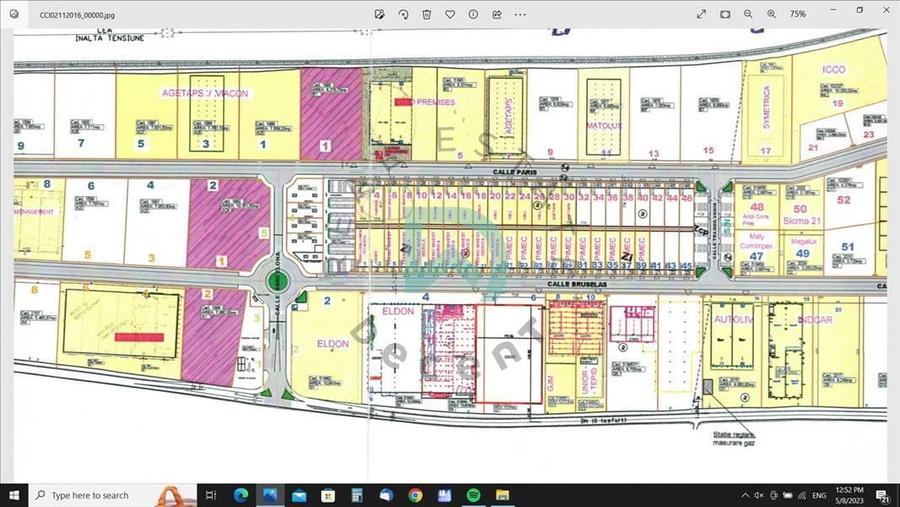Zoom out with minus magnifier

point(748,14)
